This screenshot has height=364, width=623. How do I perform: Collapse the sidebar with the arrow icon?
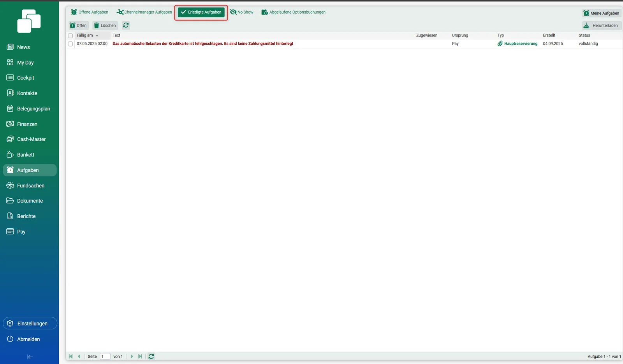[x=30, y=357]
